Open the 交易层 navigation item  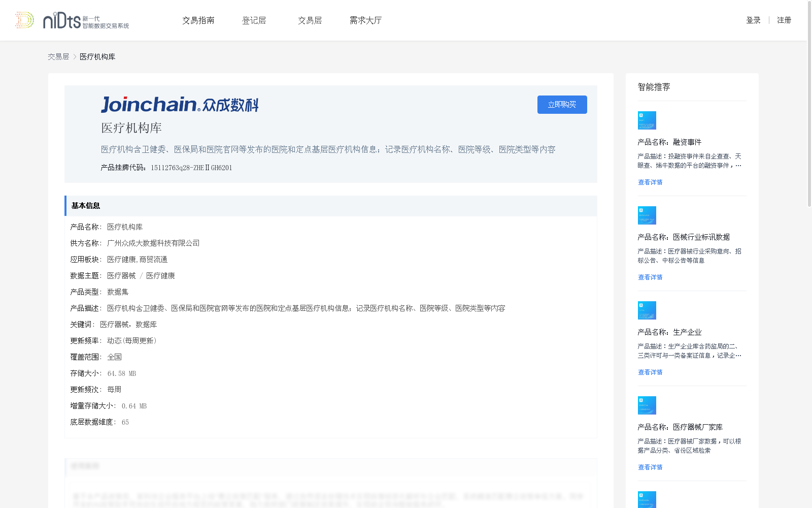(x=310, y=20)
